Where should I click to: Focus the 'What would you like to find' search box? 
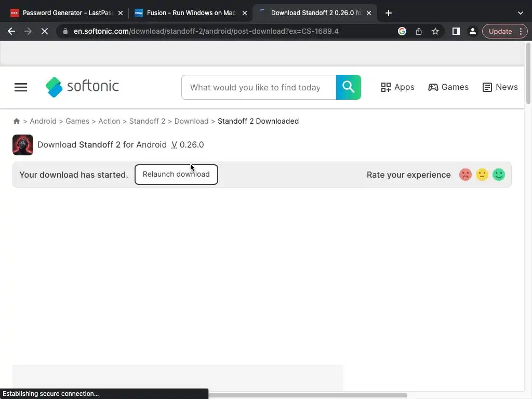click(259, 87)
